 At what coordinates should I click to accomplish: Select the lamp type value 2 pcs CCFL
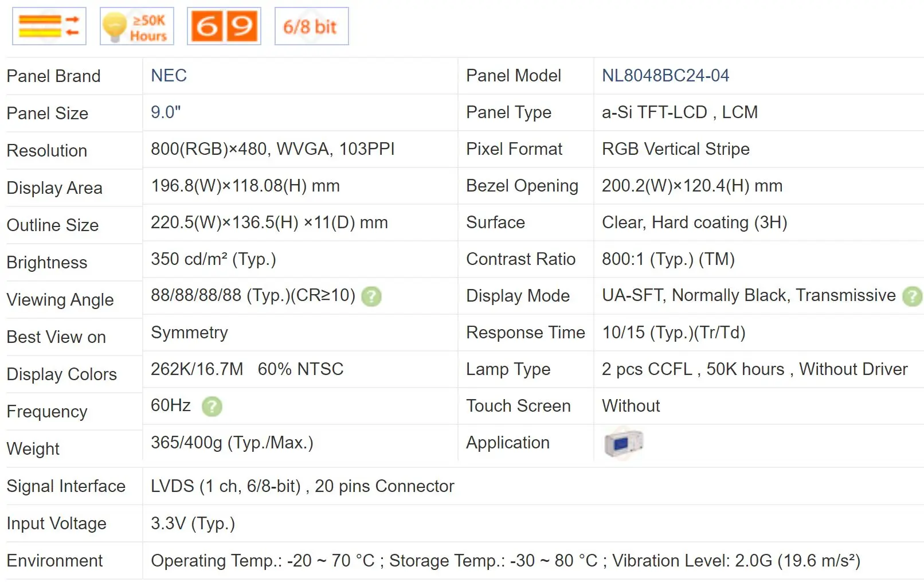pos(647,369)
